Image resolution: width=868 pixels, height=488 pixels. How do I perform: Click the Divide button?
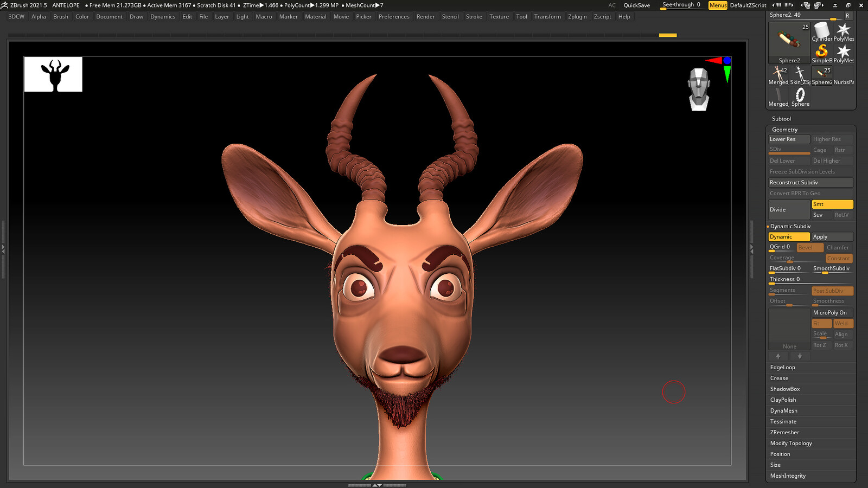point(789,210)
